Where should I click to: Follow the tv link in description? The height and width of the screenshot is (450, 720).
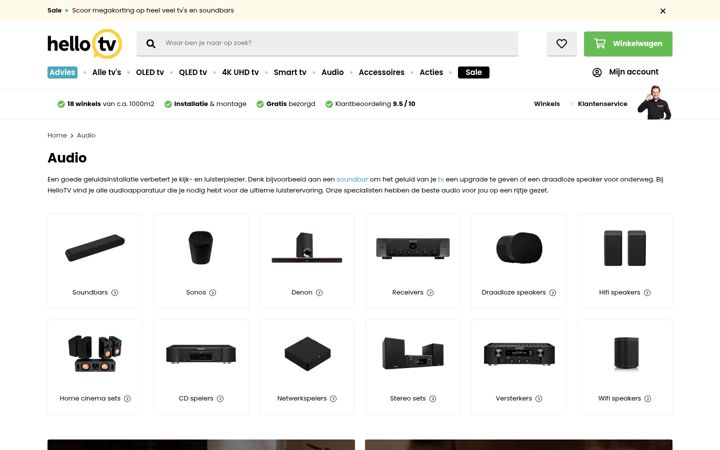(x=441, y=180)
